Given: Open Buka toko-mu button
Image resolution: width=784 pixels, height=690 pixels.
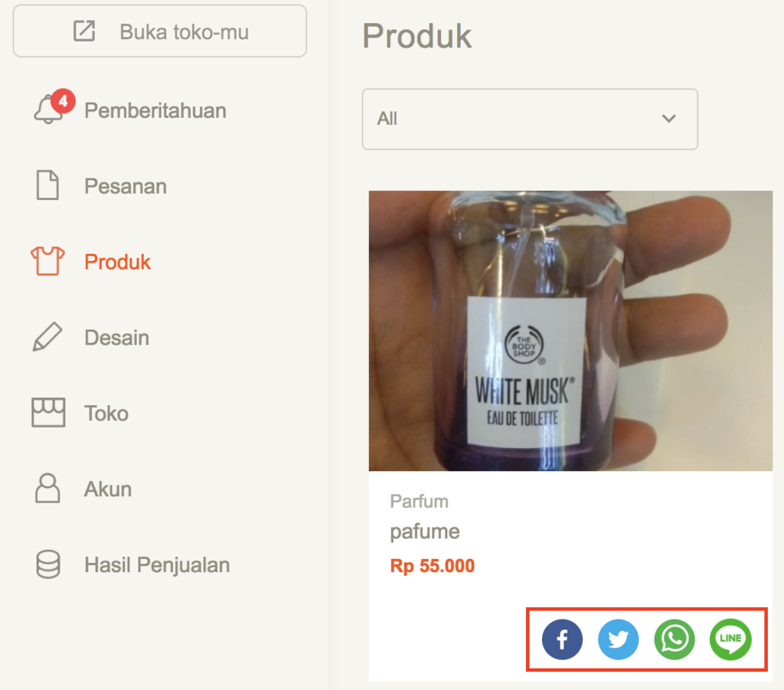Looking at the screenshot, I should point(159,31).
